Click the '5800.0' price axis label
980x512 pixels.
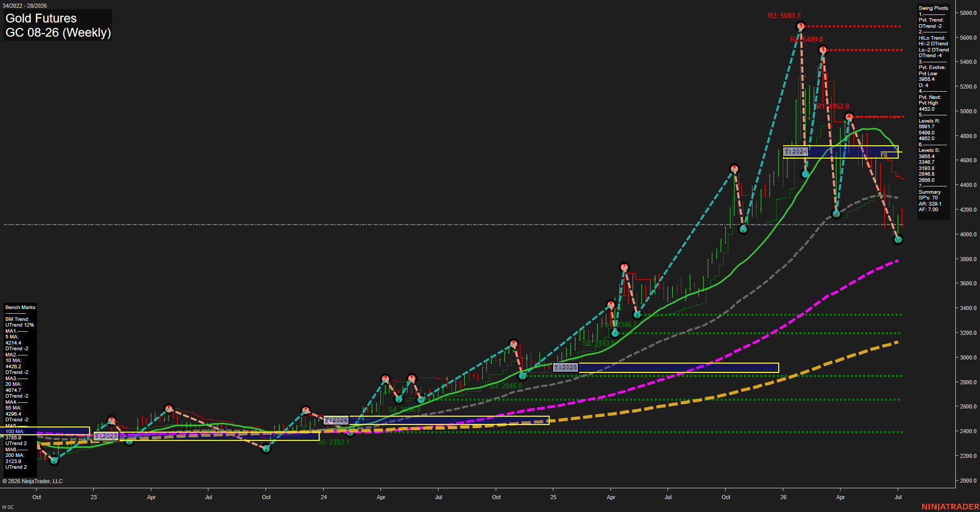[968, 13]
